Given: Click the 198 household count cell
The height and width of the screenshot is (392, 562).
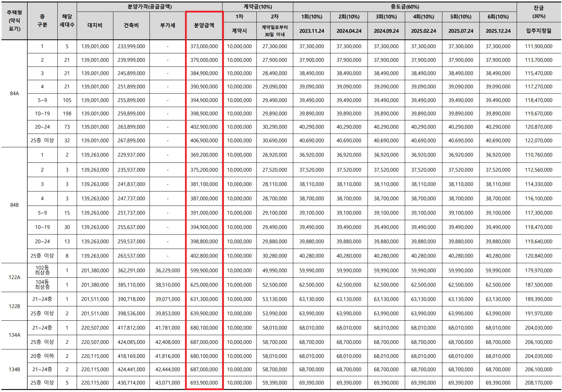Looking at the screenshot, I should coord(67,114).
